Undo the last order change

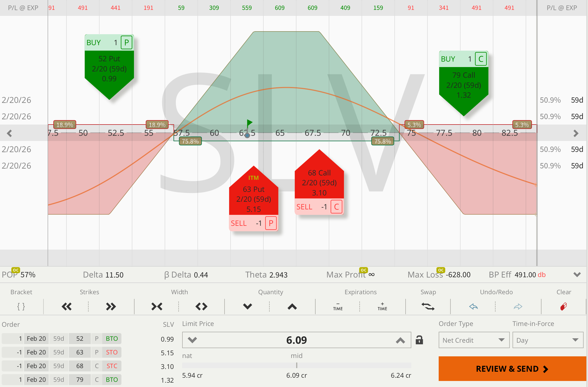473,307
